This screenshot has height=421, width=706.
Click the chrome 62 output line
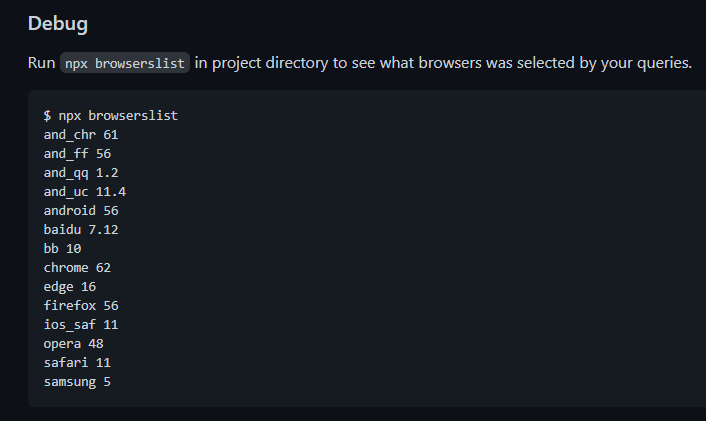tap(77, 267)
